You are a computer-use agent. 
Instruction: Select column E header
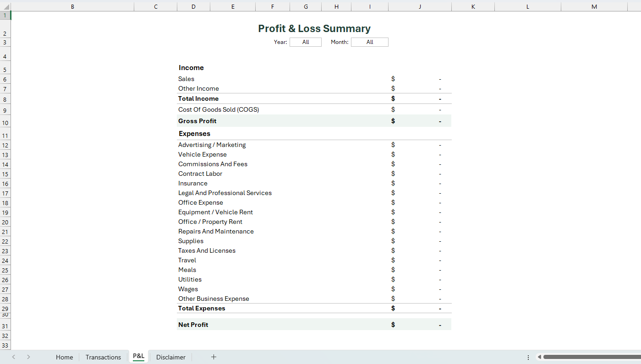(x=233, y=6)
